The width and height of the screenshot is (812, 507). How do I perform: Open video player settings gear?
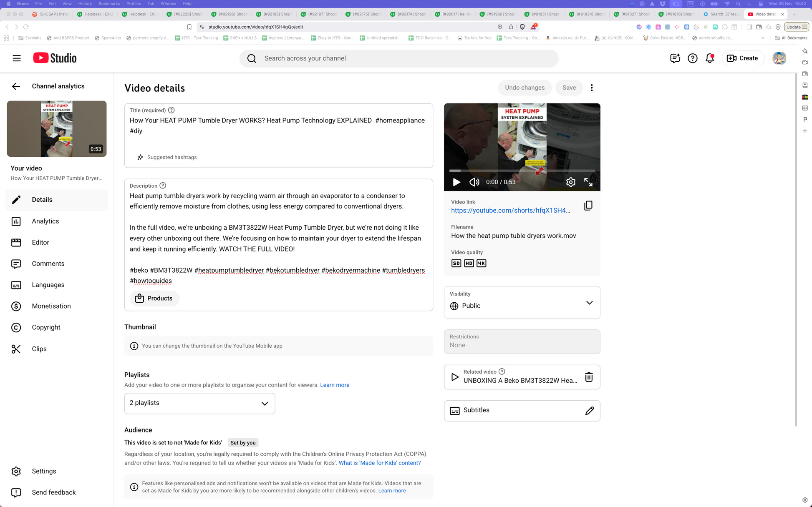pos(570,182)
